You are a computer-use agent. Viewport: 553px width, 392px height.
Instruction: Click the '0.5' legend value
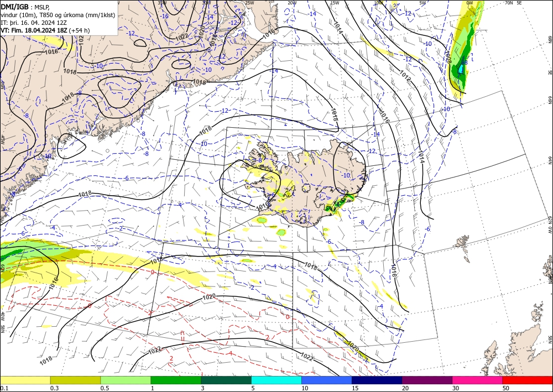pos(105,388)
